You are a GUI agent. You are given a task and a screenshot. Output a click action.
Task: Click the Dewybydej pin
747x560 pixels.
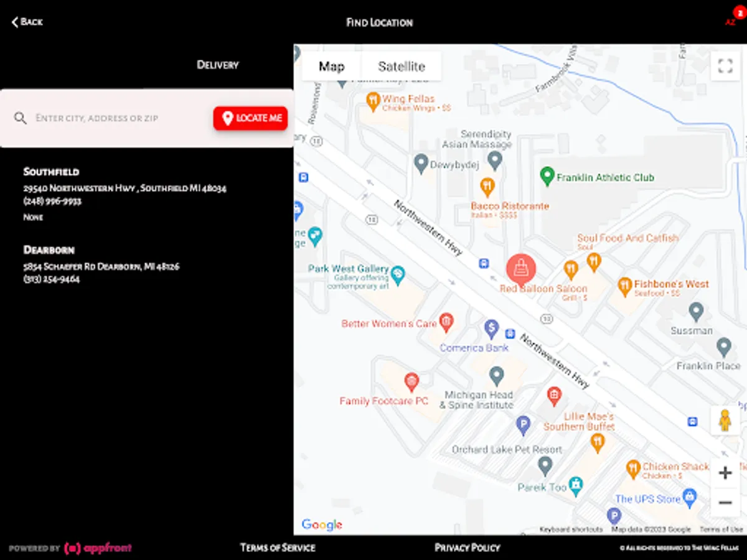(421, 163)
